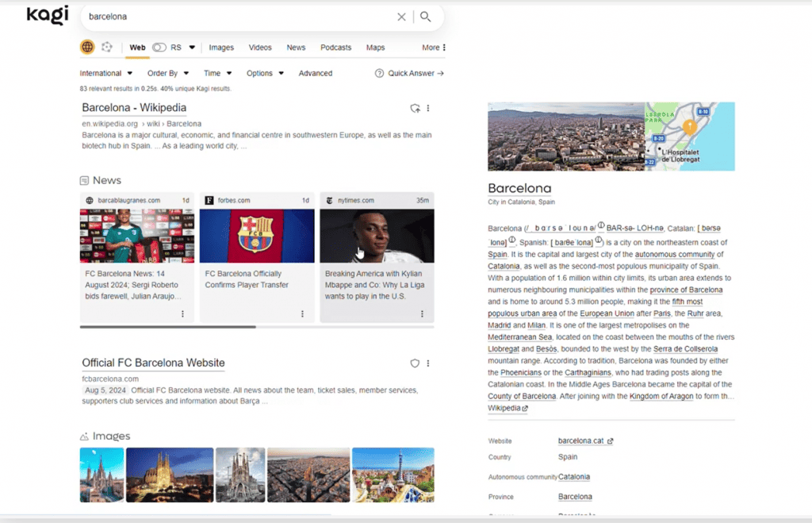The width and height of the screenshot is (812, 523).
Task: Focus the search input containing barcelona
Action: coord(238,17)
